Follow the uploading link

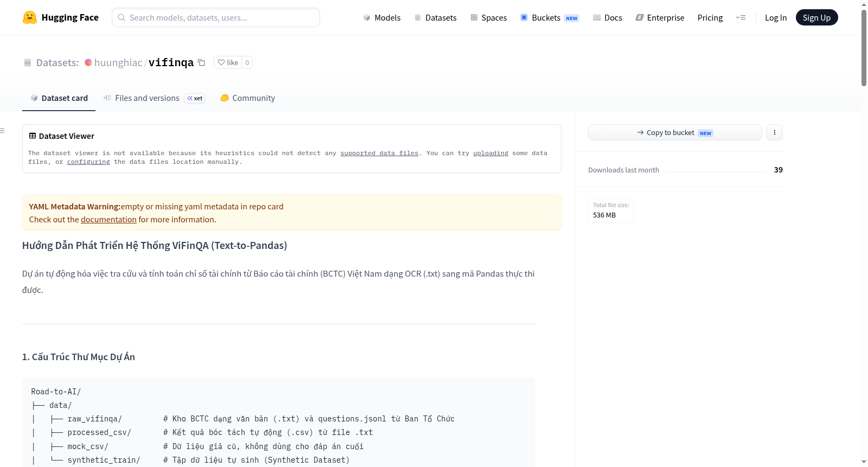pyautogui.click(x=491, y=153)
